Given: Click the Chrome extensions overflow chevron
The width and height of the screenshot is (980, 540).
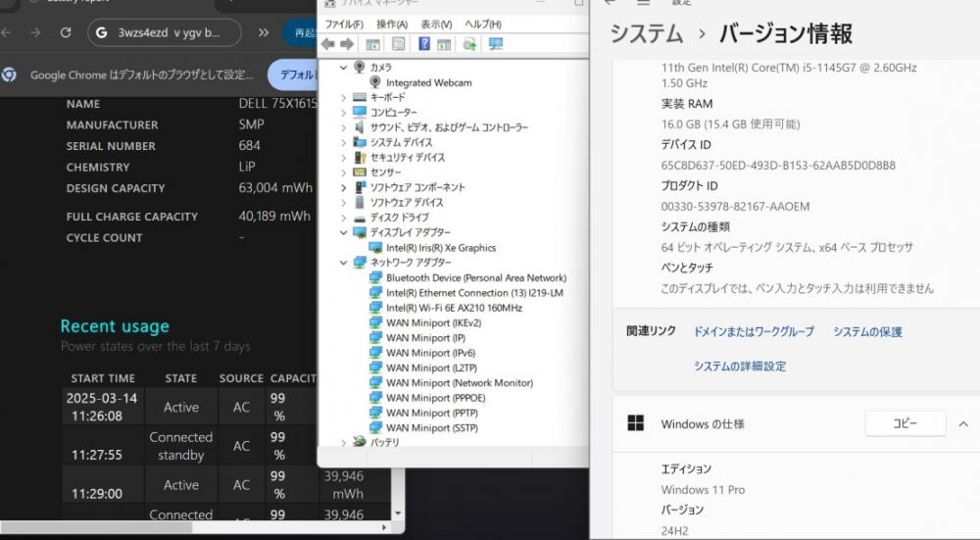Looking at the screenshot, I should [x=264, y=32].
